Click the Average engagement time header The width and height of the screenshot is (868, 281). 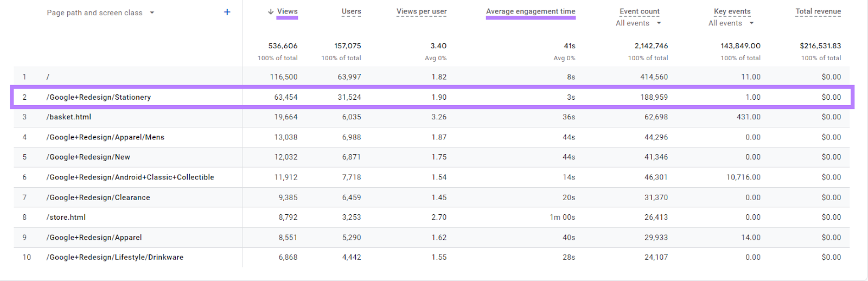coord(530,11)
